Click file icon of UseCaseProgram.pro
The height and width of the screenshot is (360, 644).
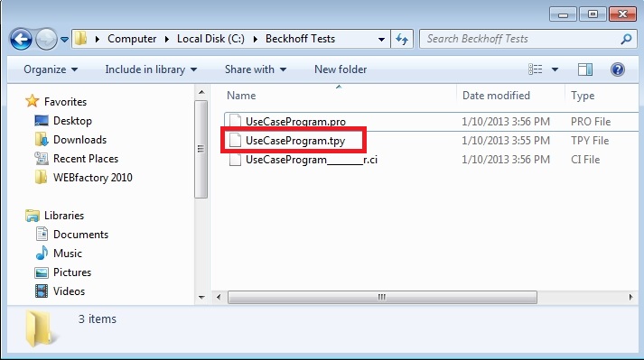(x=235, y=122)
